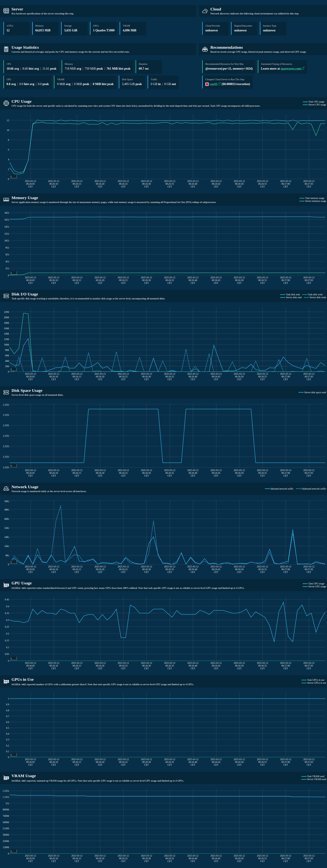Toggle Outbound network traffic legend series
327x868 pixels.
coord(311,489)
